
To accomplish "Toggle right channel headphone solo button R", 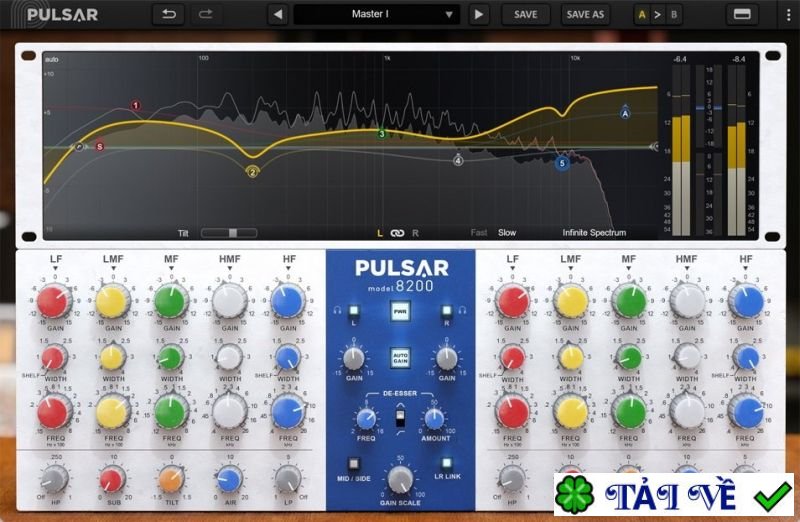I will pos(446,311).
